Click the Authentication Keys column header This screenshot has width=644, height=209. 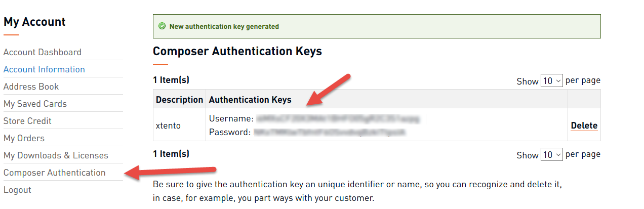tap(250, 100)
